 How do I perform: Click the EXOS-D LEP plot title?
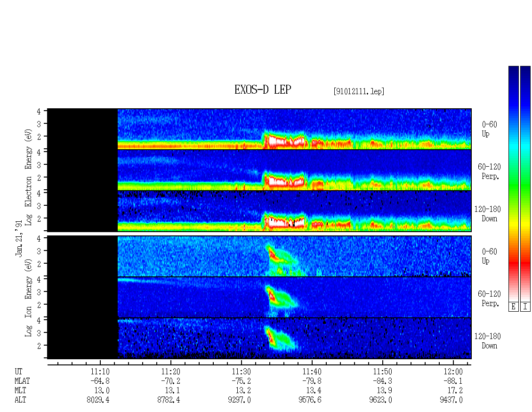tap(263, 89)
